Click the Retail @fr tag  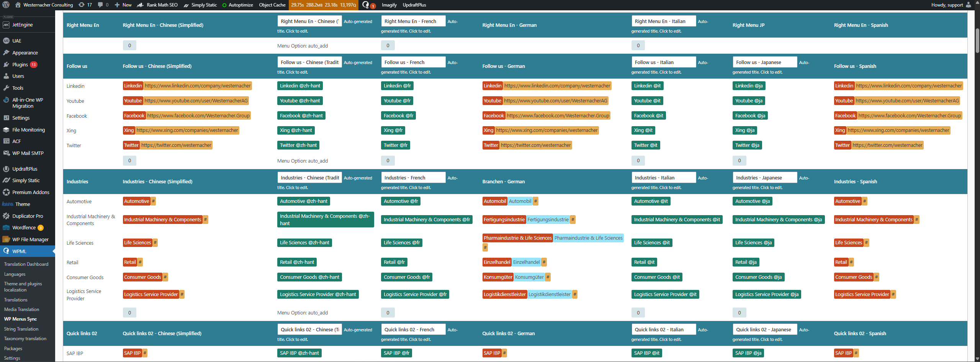[394, 262]
